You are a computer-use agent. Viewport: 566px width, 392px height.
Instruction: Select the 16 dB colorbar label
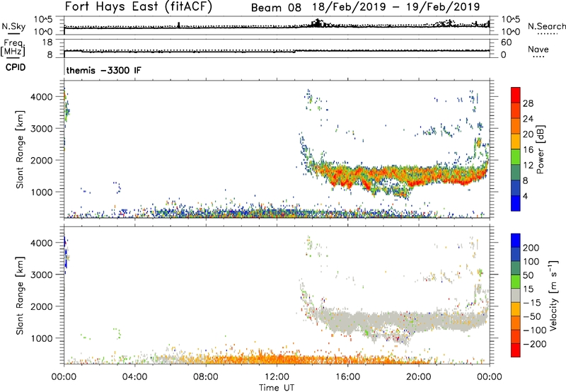pos(528,150)
